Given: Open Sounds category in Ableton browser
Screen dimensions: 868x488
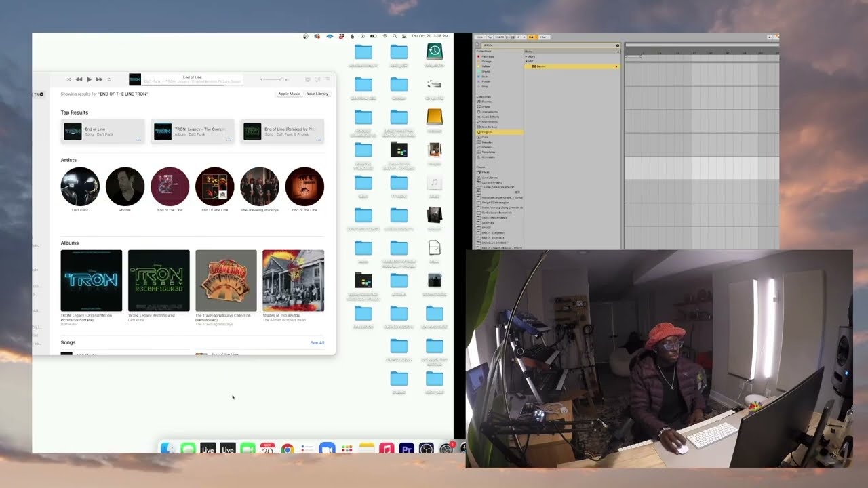Looking at the screenshot, I should point(486,102).
